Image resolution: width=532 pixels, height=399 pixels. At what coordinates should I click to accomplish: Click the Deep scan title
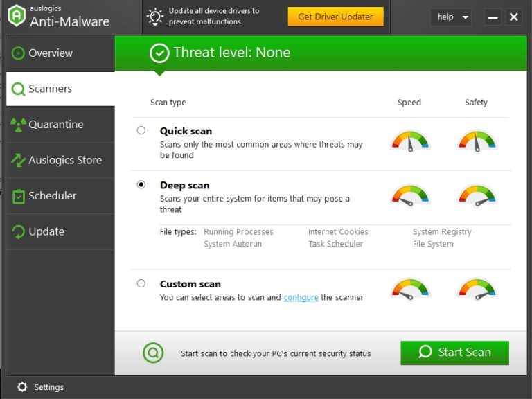184,186
